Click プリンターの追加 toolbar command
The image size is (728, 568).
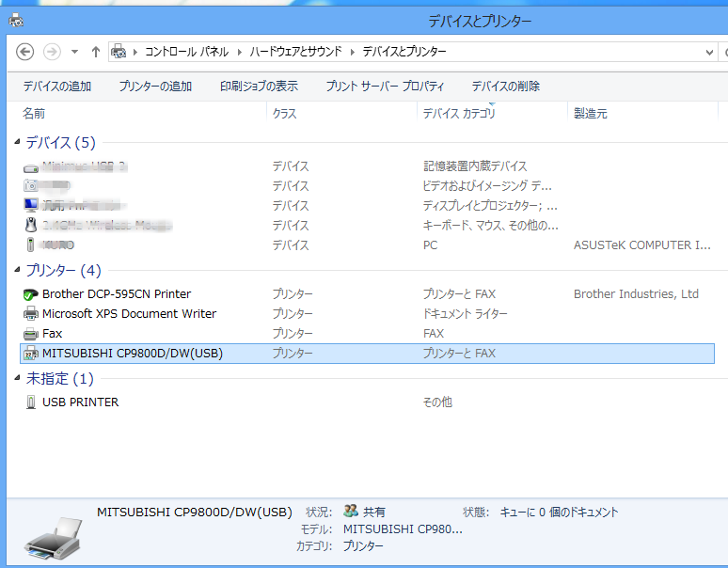[155, 86]
